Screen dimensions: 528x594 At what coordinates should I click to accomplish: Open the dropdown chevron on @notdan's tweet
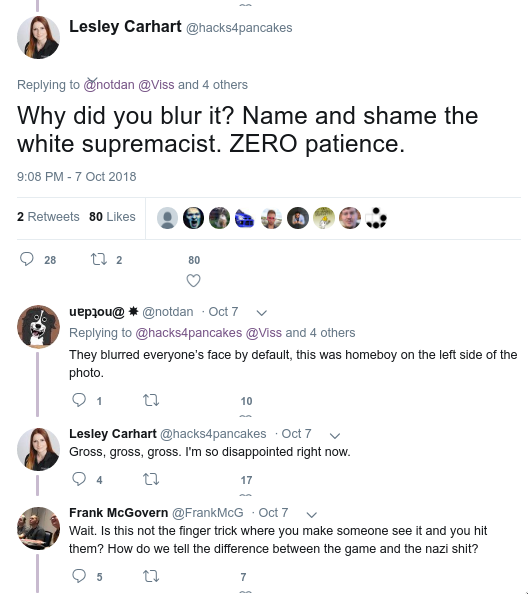(x=262, y=313)
